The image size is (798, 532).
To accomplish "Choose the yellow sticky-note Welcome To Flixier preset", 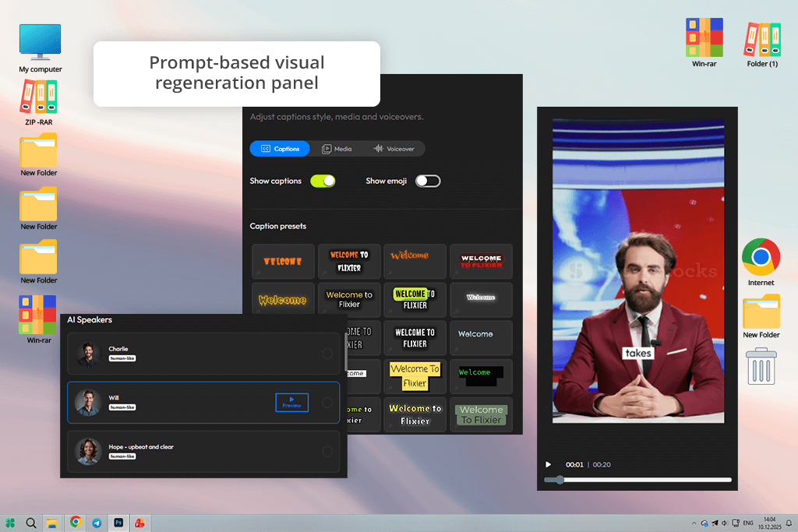I will (x=415, y=376).
